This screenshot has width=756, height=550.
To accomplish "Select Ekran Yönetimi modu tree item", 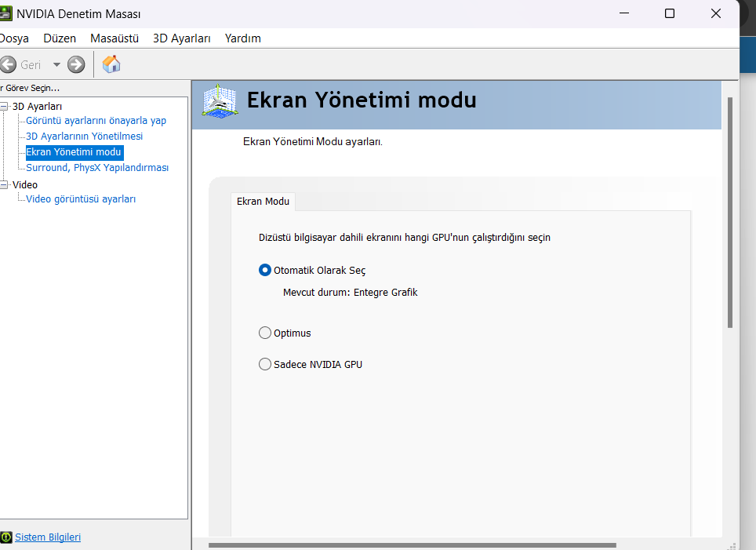I will pyautogui.click(x=74, y=152).
